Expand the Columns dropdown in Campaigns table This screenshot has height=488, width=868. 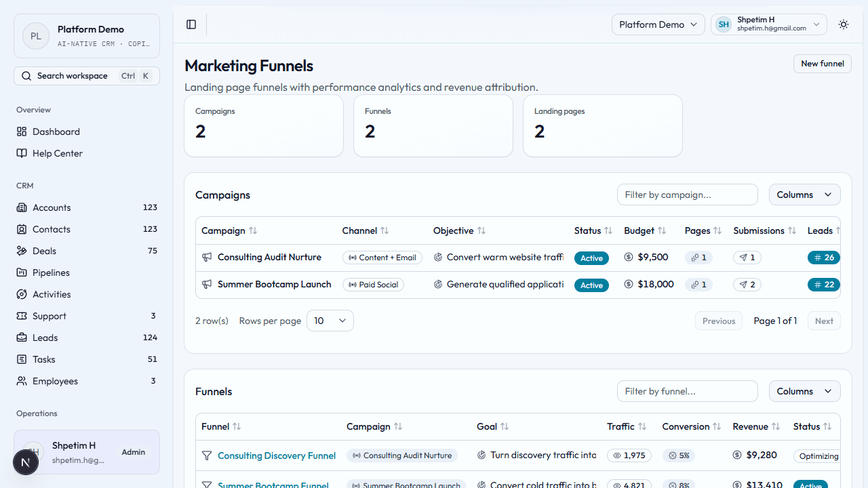click(x=804, y=195)
